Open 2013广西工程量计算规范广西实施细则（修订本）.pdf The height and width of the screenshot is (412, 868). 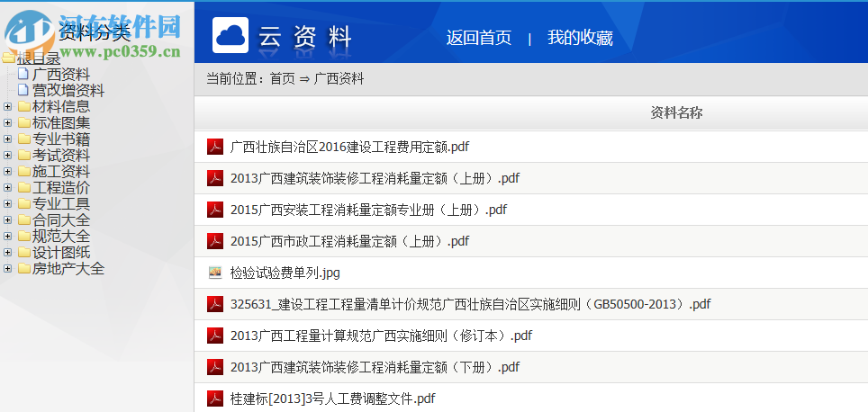tap(382, 336)
